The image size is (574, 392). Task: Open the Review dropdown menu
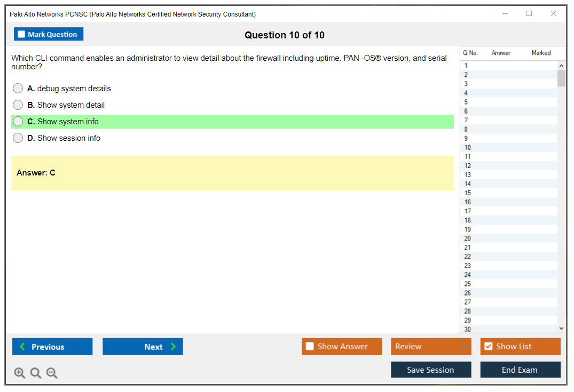tap(431, 347)
